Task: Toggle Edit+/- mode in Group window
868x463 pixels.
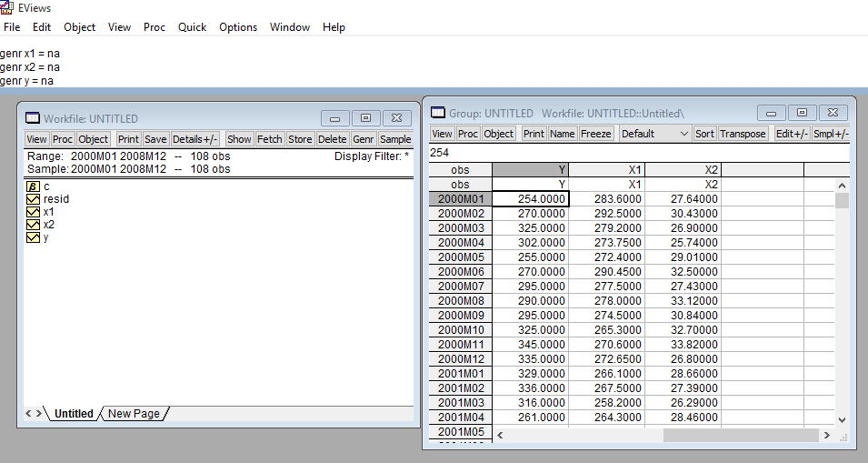Action: [x=791, y=134]
